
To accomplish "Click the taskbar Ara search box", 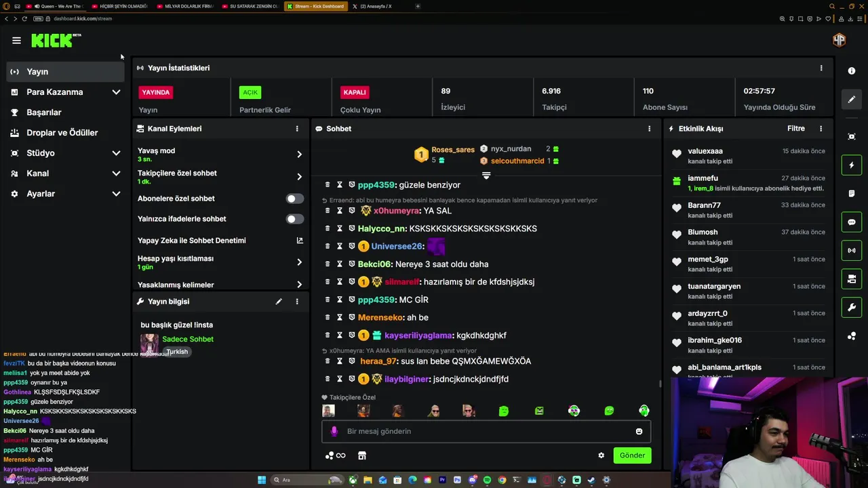I will pos(306,480).
